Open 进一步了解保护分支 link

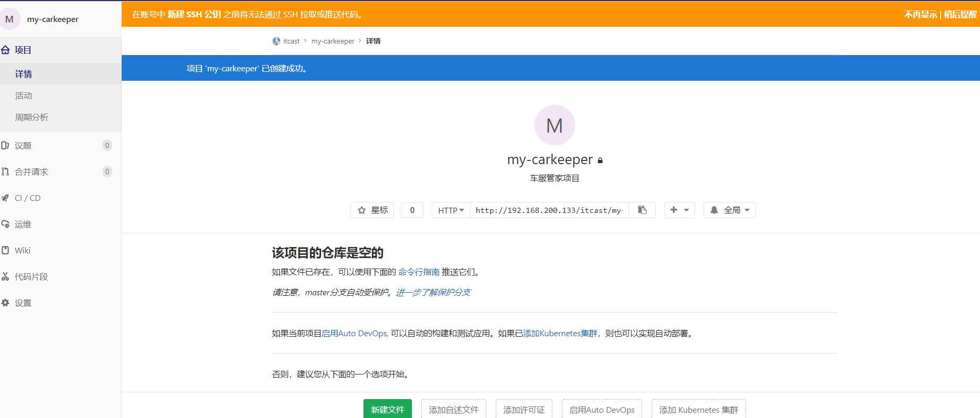pyautogui.click(x=433, y=292)
